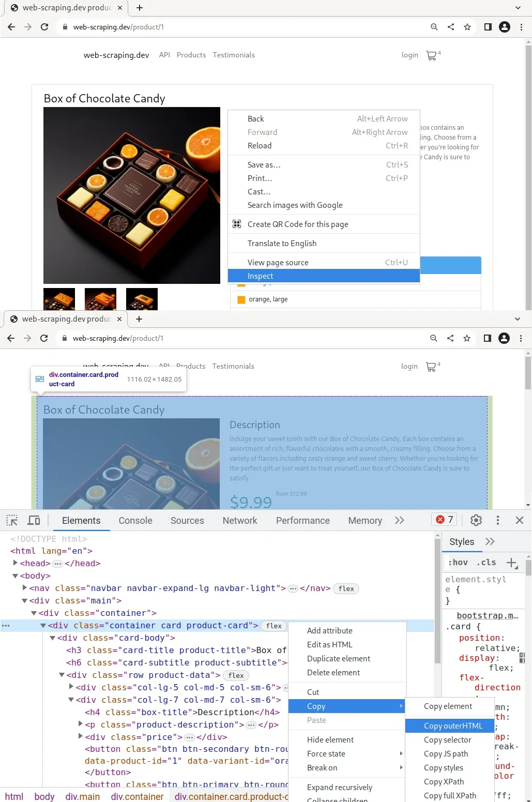This screenshot has width=532, height=802.
Task: Toggle the .cls element classes panel
Action: point(485,562)
